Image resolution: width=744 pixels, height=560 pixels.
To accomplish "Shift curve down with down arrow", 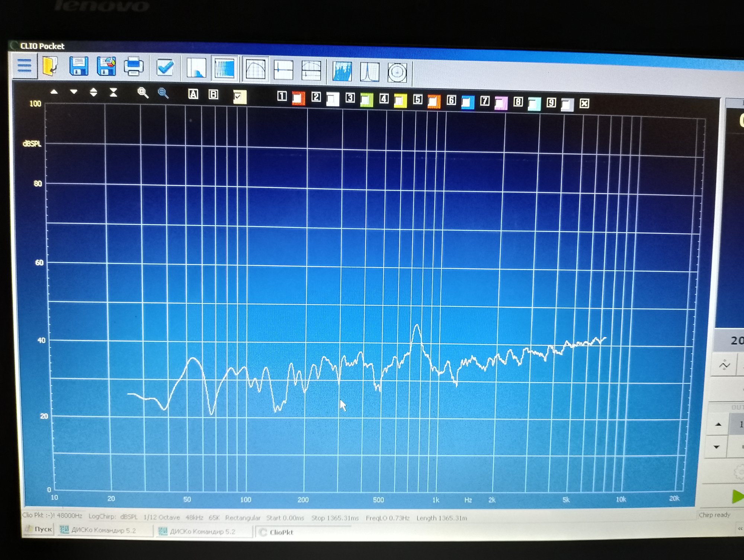I will coord(74,91).
